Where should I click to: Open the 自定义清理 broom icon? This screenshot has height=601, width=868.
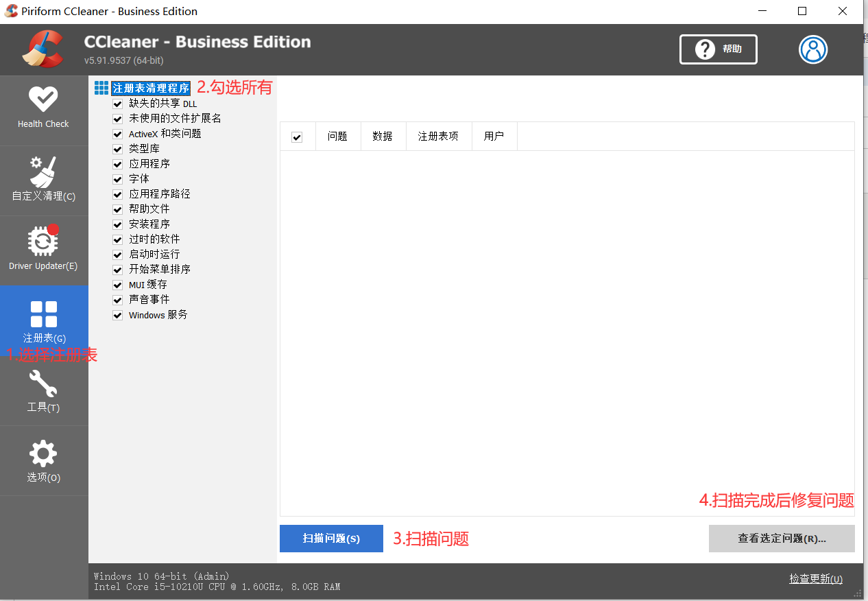tap(43, 172)
